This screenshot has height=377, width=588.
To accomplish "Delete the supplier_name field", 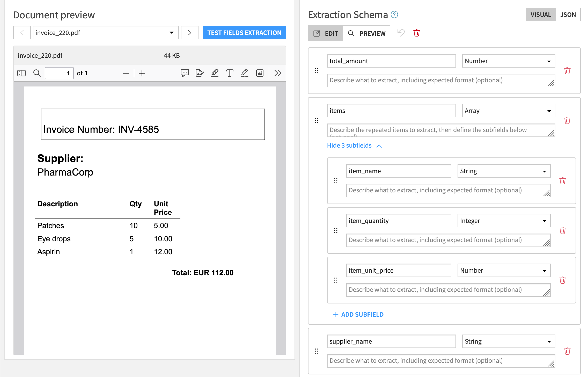I will coord(567,351).
